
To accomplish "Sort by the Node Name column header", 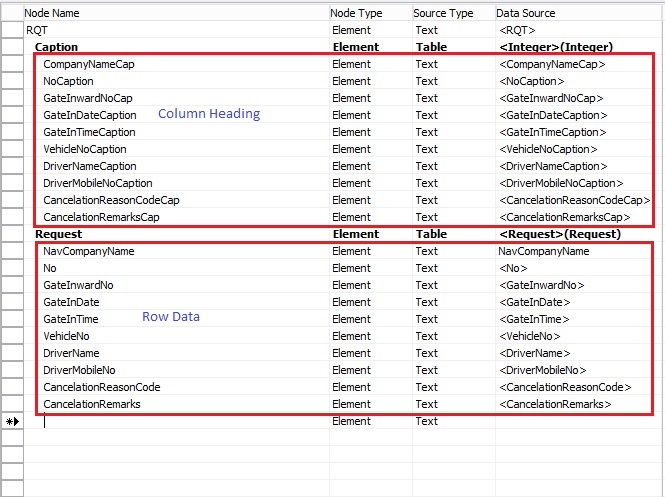I will tap(52, 13).
